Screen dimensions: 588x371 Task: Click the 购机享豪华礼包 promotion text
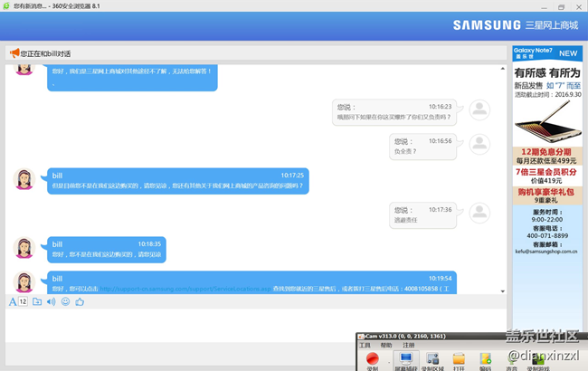[546, 192]
